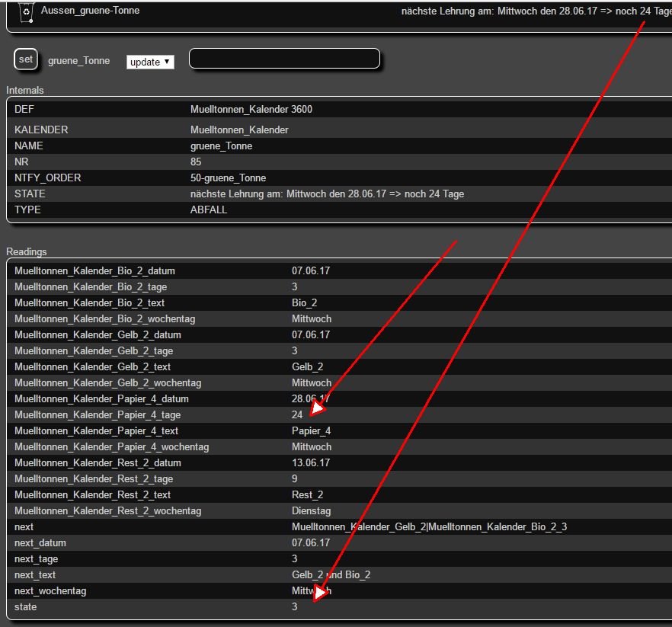Click the Readings section heading

coord(27,252)
